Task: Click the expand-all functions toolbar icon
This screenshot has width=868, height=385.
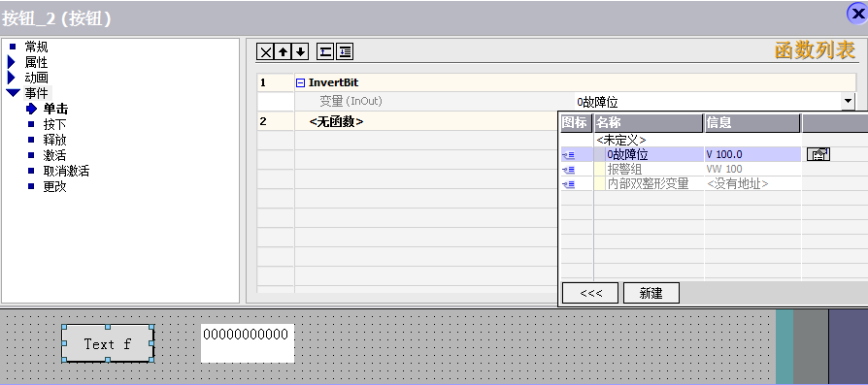Action: 345,52
